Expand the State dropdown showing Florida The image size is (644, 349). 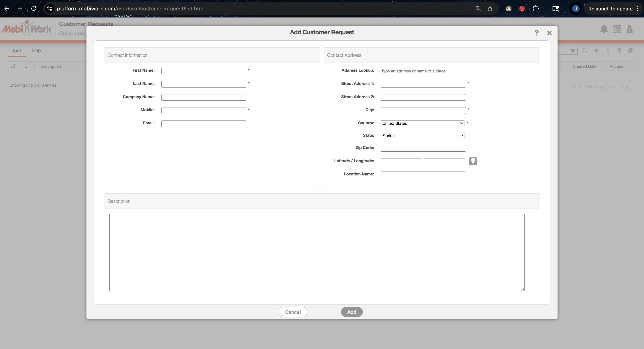click(422, 135)
